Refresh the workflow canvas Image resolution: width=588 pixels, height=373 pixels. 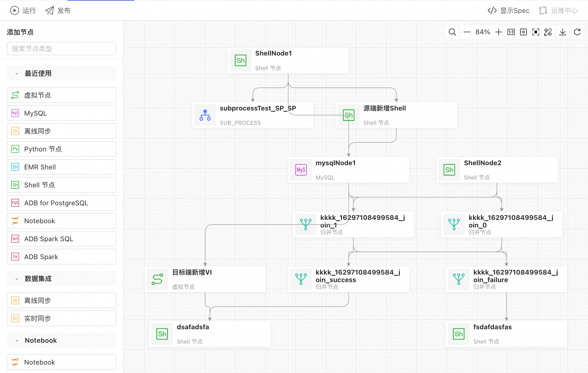(577, 32)
